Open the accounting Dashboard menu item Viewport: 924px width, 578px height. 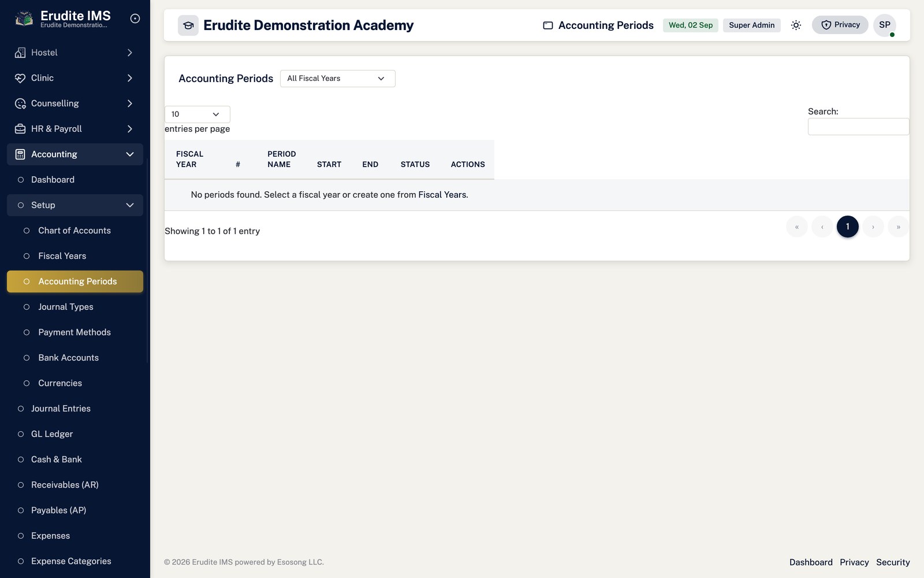(x=75, y=180)
